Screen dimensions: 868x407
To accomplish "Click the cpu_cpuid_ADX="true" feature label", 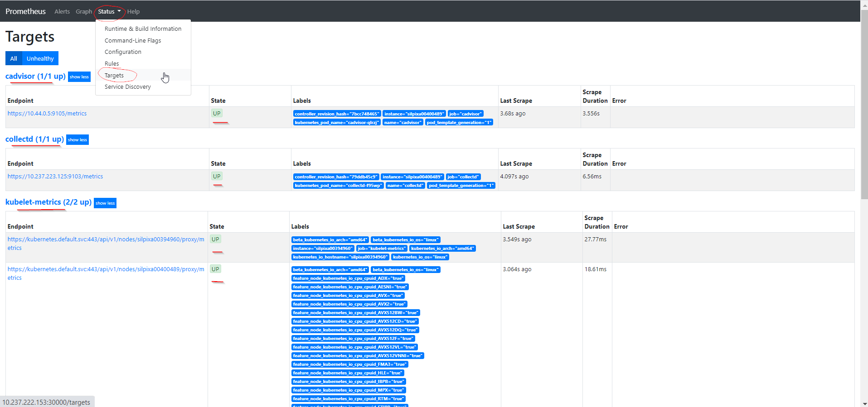I will pos(348,278).
